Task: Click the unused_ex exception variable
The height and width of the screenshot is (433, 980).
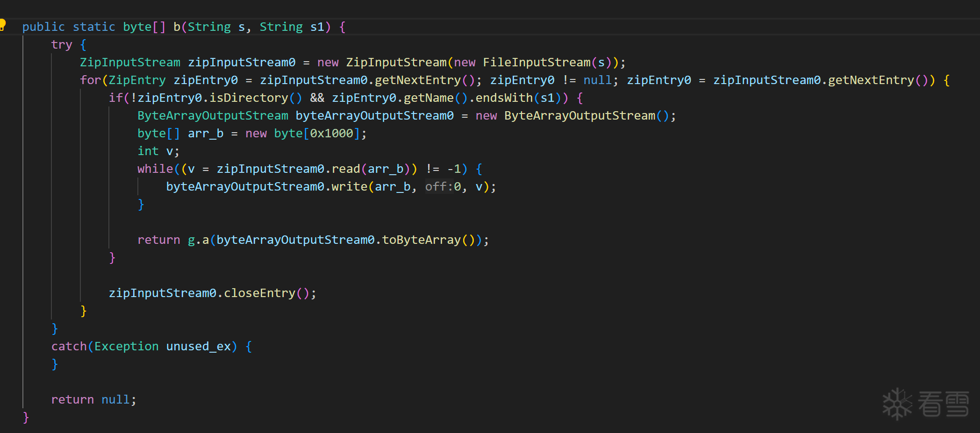Action: click(x=199, y=347)
